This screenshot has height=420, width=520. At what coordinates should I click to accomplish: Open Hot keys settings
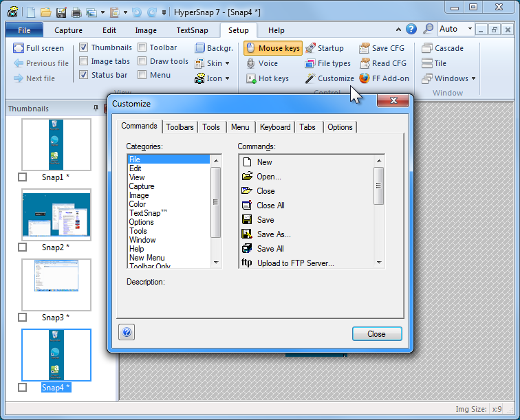pyautogui.click(x=266, y=78)
